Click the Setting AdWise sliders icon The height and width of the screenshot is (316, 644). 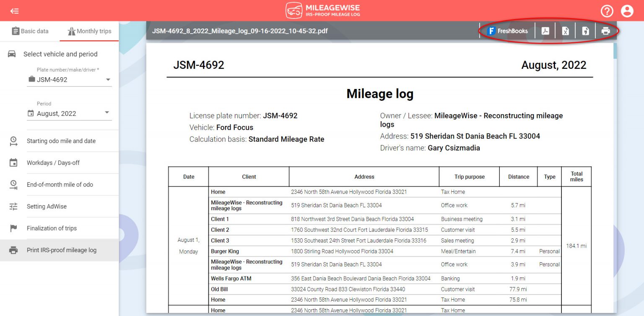pos(13,206)
